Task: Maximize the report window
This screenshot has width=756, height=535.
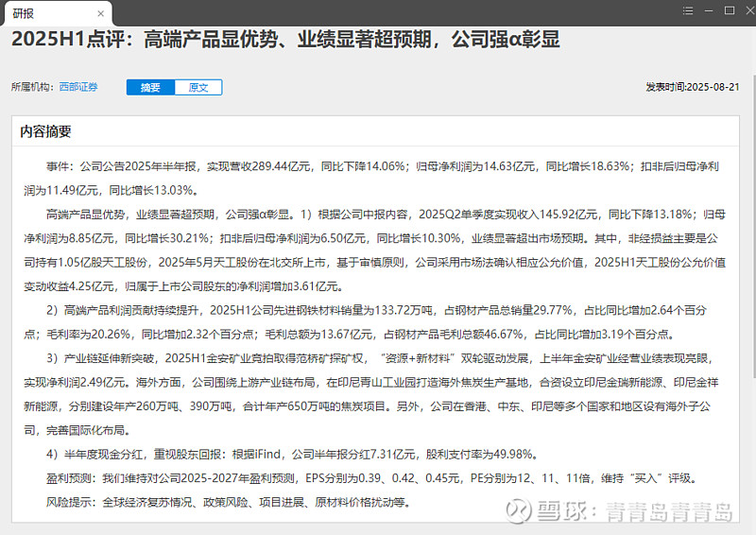Action: point(730,10)
